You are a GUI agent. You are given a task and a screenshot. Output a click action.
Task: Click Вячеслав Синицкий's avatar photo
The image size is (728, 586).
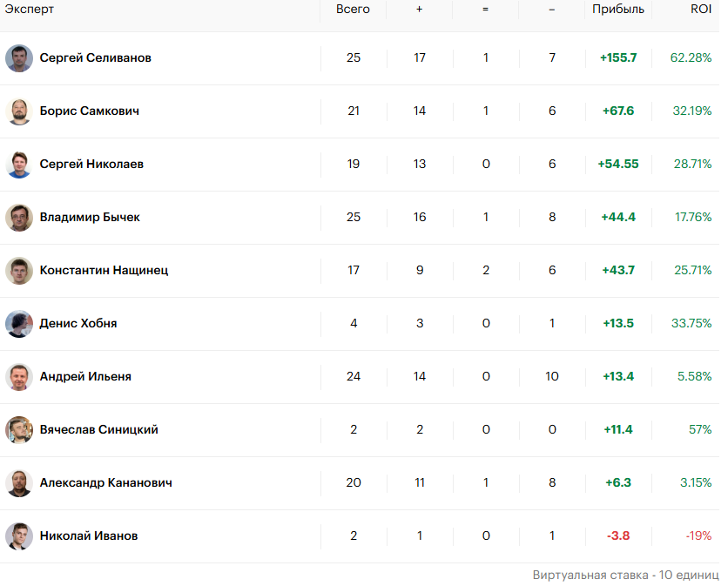(x=18, y=430)
